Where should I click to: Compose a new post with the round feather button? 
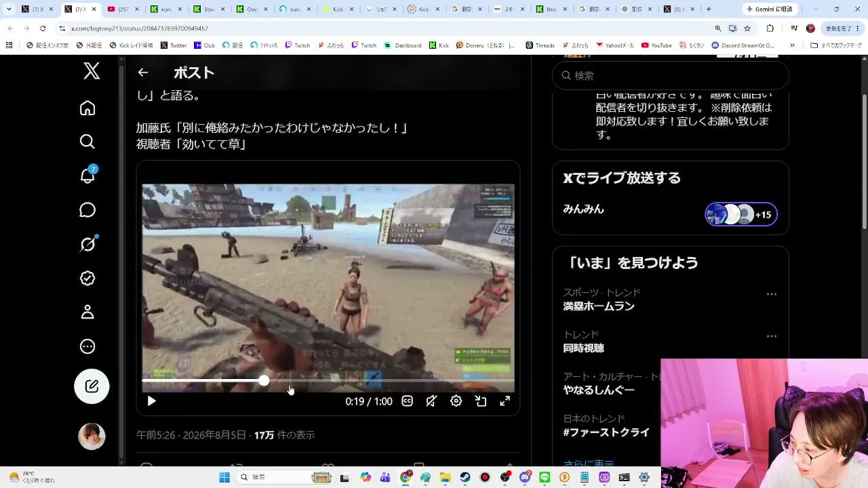coord(92,386)
